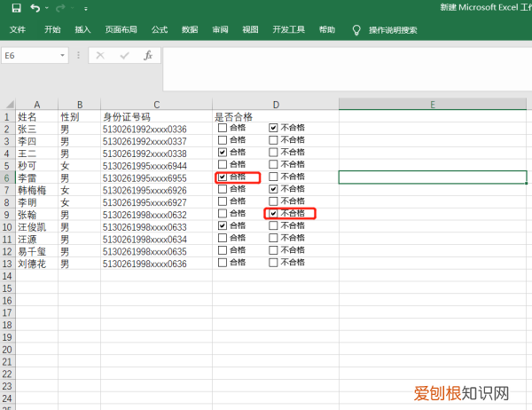This screenshot has width=532, height=410.
Task: Click the lightbulb Tell Me icon
Action: (356, 30)
